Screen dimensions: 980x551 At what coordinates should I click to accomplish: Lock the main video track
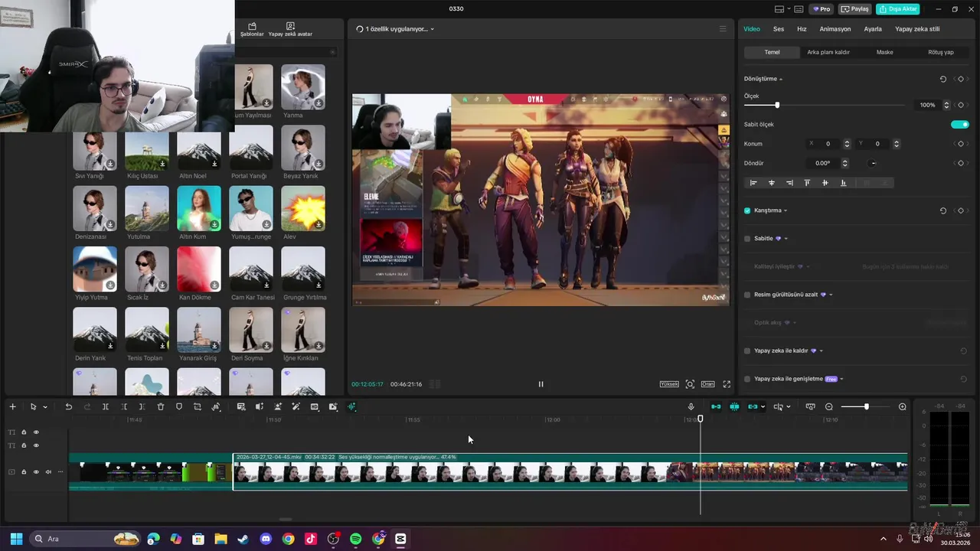point(24,472)
